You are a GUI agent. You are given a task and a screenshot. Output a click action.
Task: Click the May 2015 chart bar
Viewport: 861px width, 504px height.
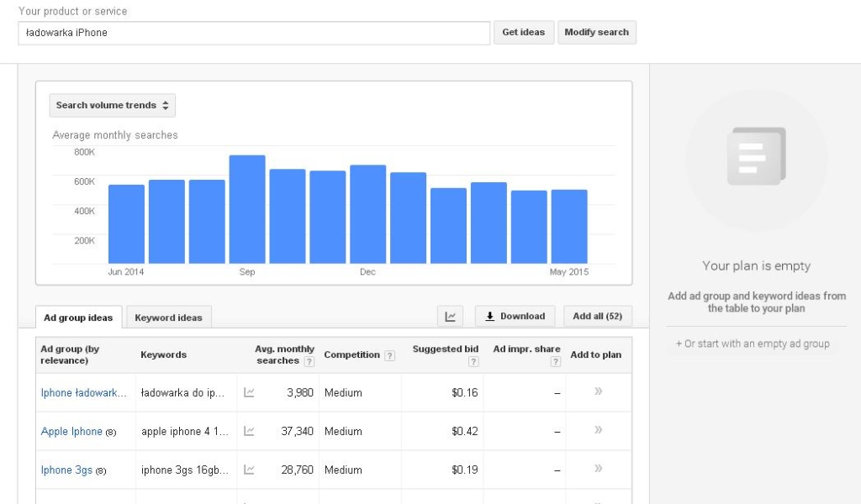tap(569, 227)
